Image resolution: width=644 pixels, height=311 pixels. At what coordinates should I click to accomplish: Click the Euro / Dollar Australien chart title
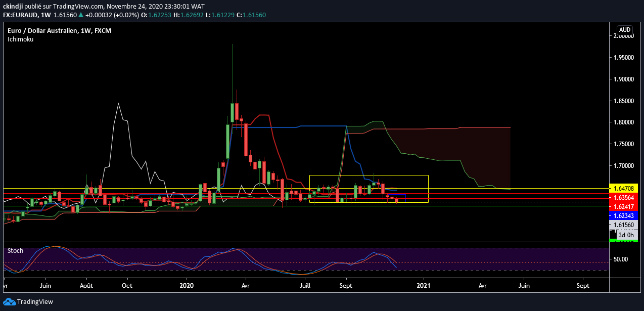tap(42, 31)
